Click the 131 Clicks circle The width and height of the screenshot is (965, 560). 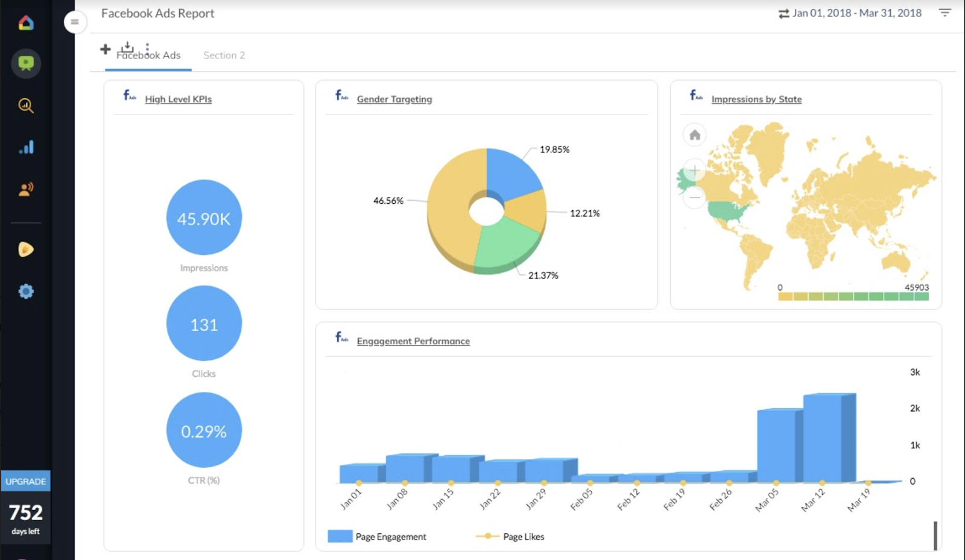point(204,324)
